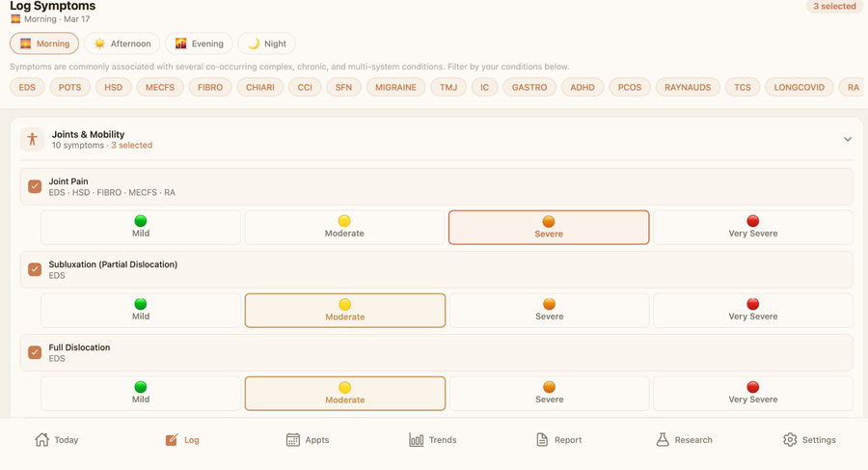Viewport: 868px width, 470px height.
Task: Set Subluxation severity to Severe
Action: point(549,311)
